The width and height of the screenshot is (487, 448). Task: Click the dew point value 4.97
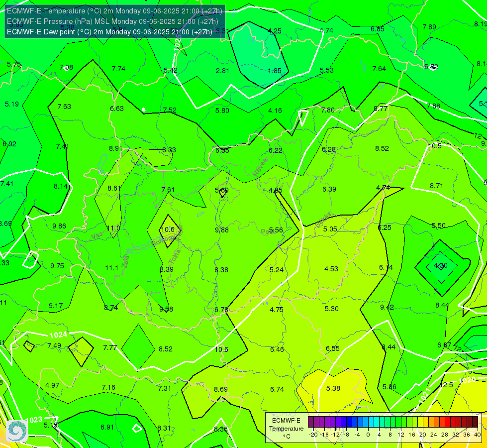(x=52, y=385)
